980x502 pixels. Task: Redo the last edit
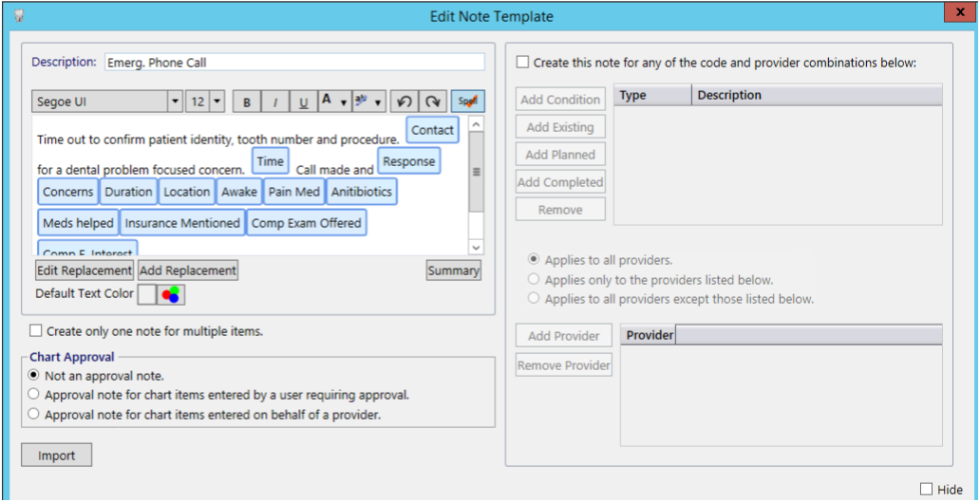coord(432,102)
